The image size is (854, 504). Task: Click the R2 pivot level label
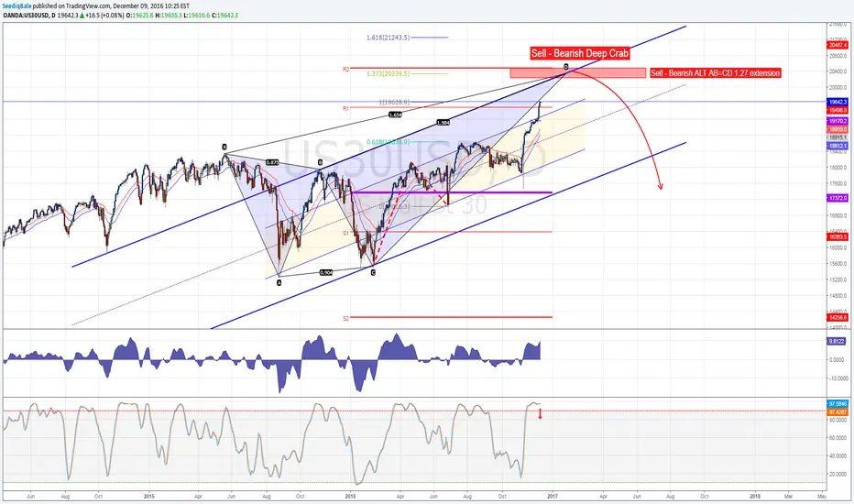pos(345,70)
